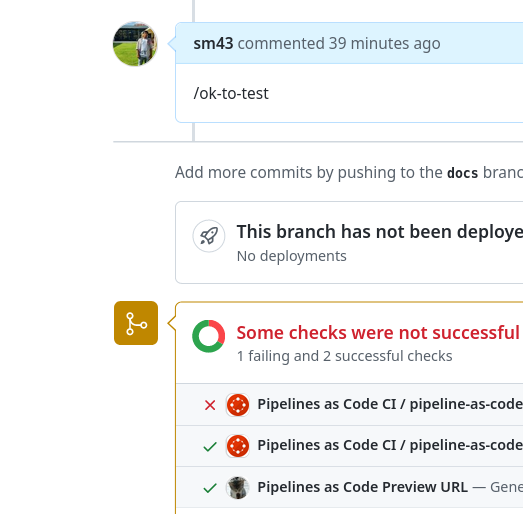Click the red X failing check icon
This screenshot has height=514, width=523.
[x=210, y=405]
